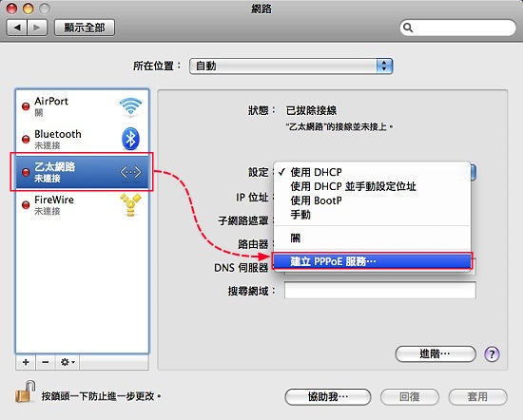Image resolution: width=523 pixels, height=420 pixels.
Task: Select 乙太網路 in the service list
Action: click(82, 172)
